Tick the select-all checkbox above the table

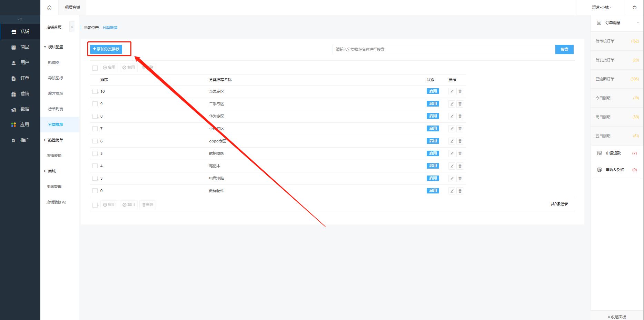coord(95,68)
